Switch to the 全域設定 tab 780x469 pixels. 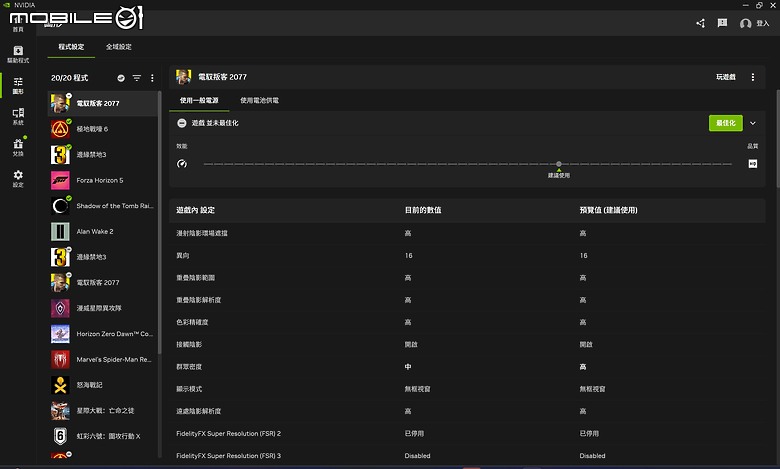(119, 47)
